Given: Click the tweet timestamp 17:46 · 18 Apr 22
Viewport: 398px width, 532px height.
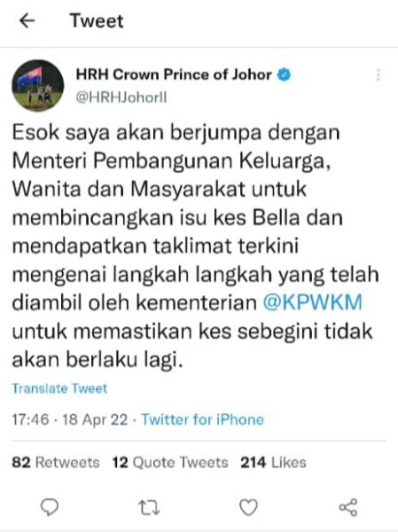Looking at the screenshot, I should pos(70,419).
